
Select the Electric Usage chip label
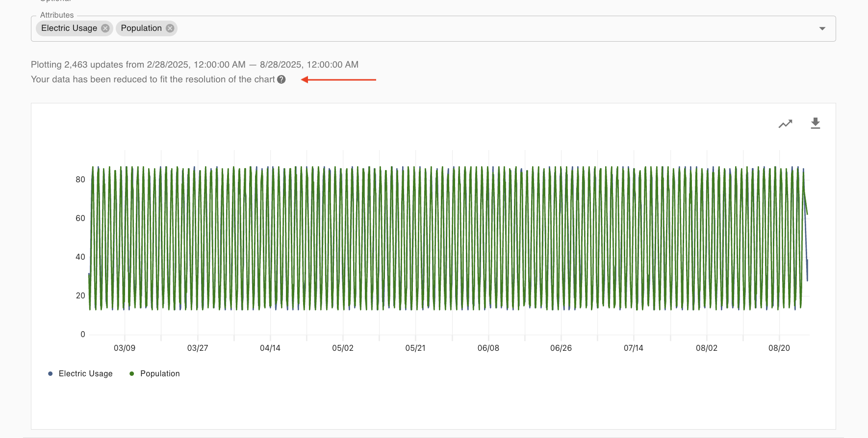[69, 28]
